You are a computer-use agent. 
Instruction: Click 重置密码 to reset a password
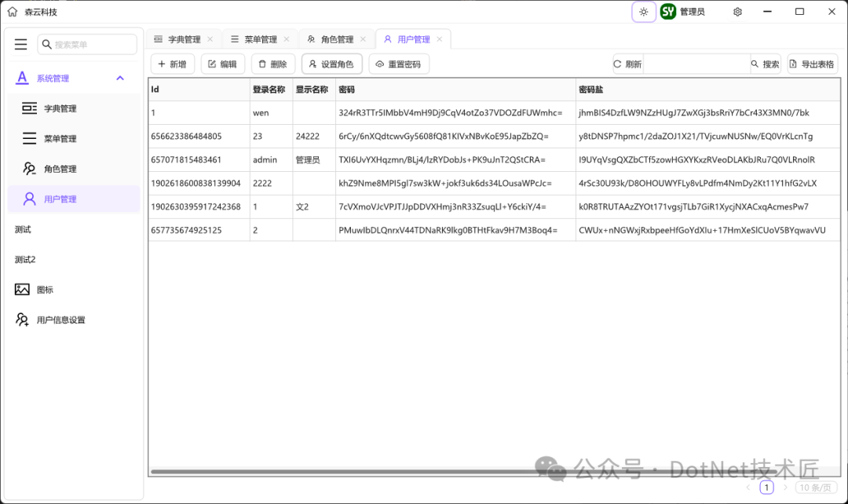pos(399,64)
